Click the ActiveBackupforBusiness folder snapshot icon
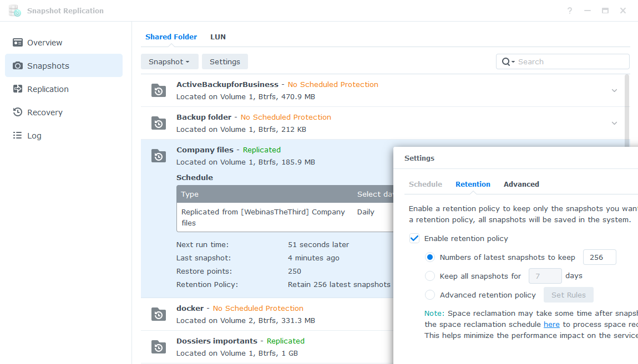Viewport: 638px width, 364px height. [159, 90]
